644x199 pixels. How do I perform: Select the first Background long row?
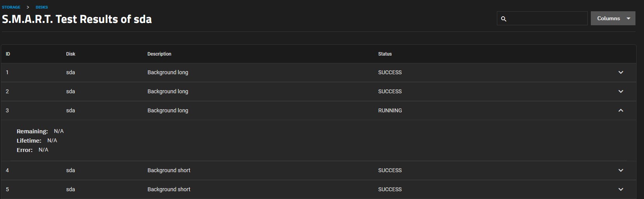click(x=318, y=72)
